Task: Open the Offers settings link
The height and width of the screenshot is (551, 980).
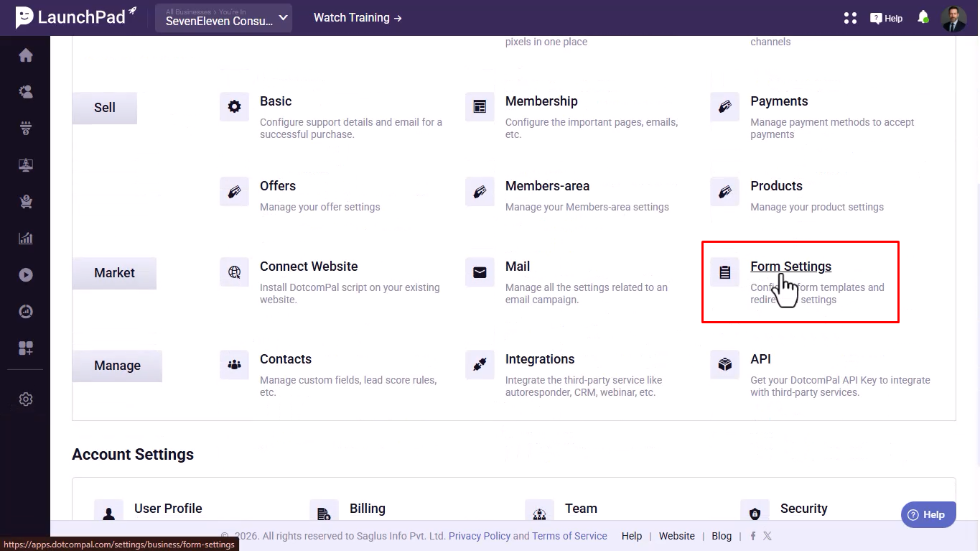Action: [x=278, y=186]
